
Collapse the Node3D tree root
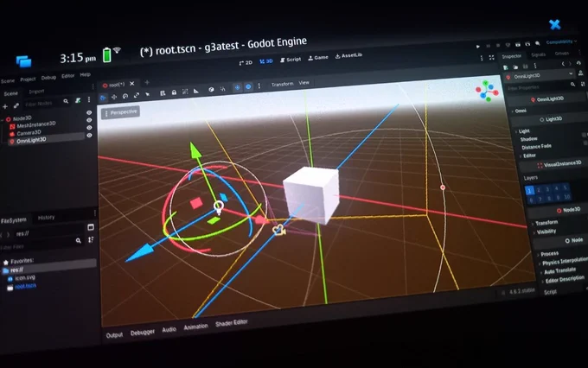click(x=3, y=120)
